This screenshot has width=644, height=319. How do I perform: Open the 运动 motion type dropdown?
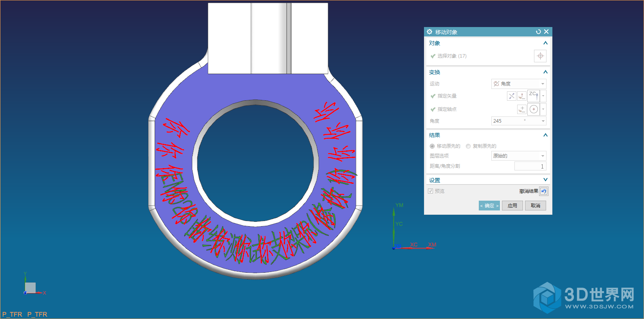(519, 84)
